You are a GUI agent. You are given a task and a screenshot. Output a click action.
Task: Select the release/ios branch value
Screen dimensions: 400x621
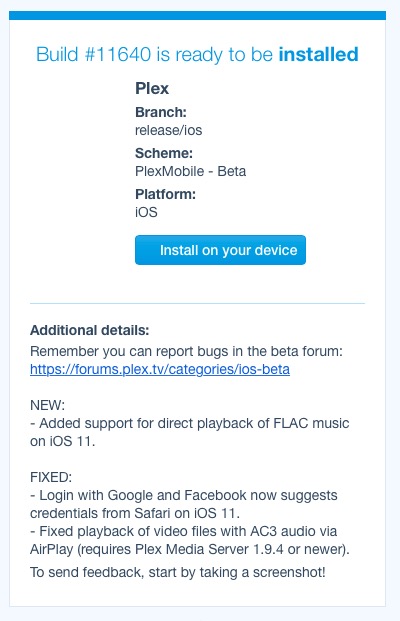(x=169, y=130)
